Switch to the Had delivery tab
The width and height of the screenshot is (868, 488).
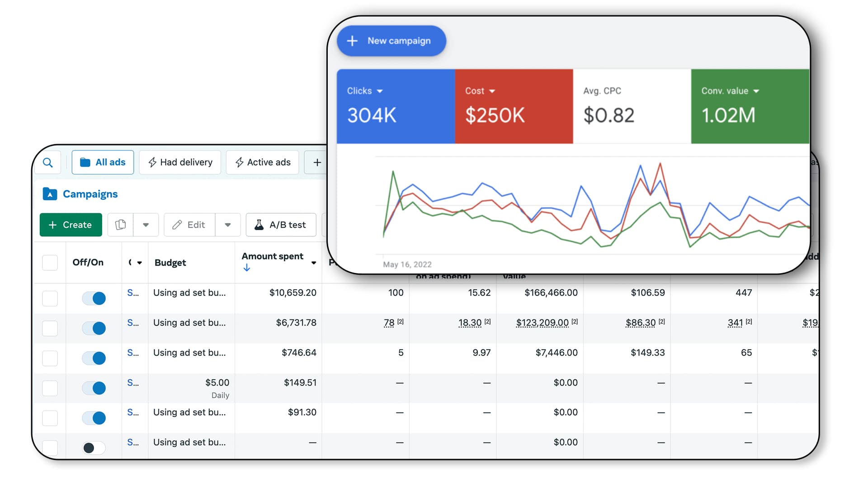pos(180,162)
